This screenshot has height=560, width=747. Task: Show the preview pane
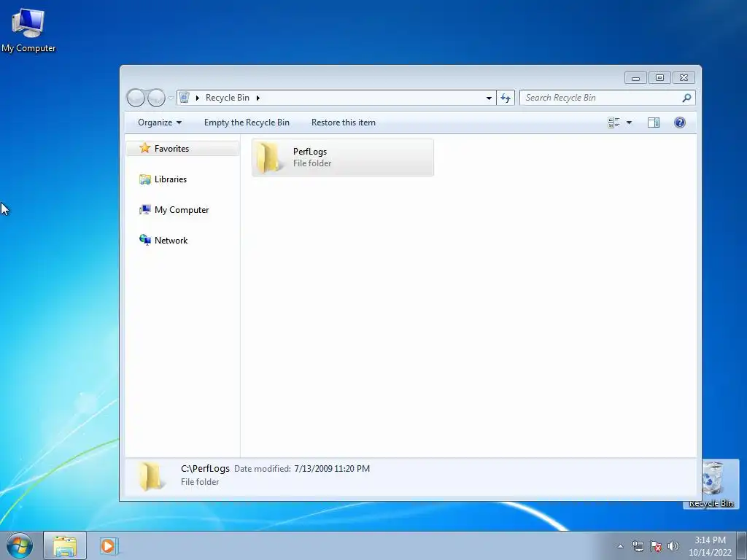[654, 122]
